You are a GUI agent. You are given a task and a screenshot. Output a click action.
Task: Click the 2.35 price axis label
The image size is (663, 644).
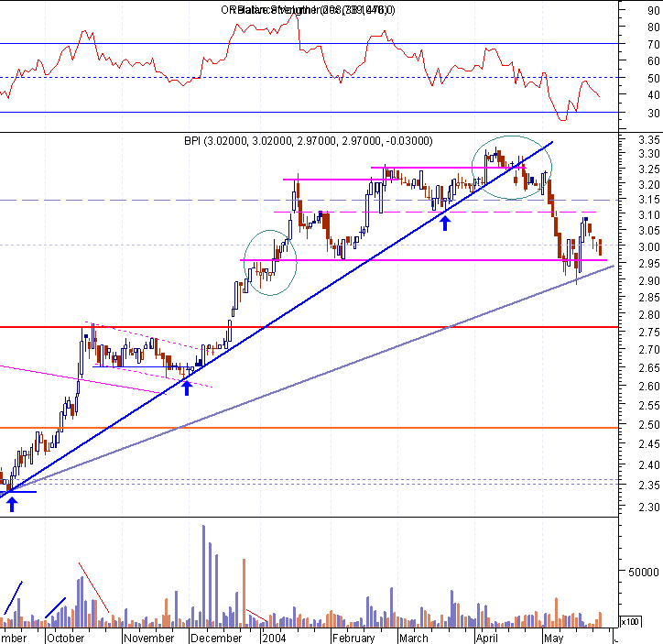click(649, 486)
